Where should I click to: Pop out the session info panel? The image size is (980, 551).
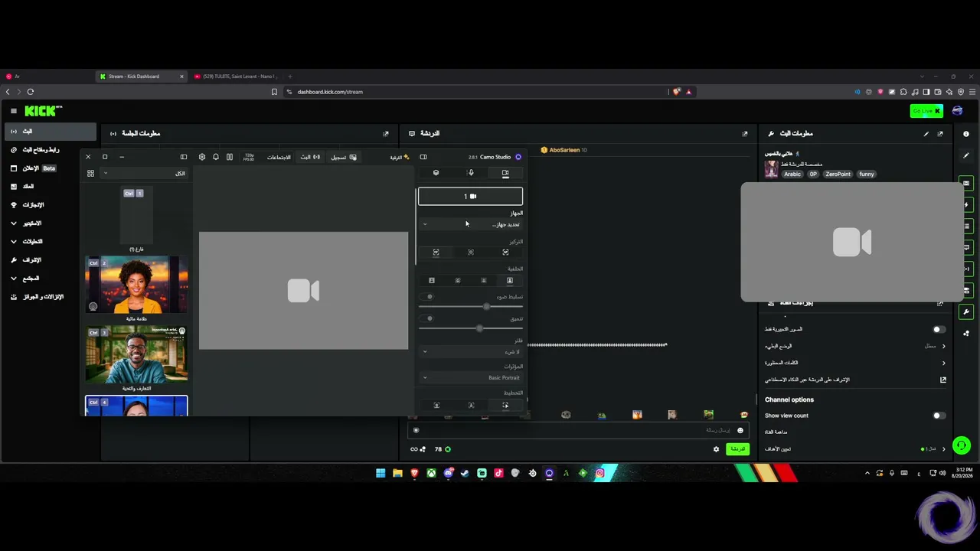click(386, 134)
